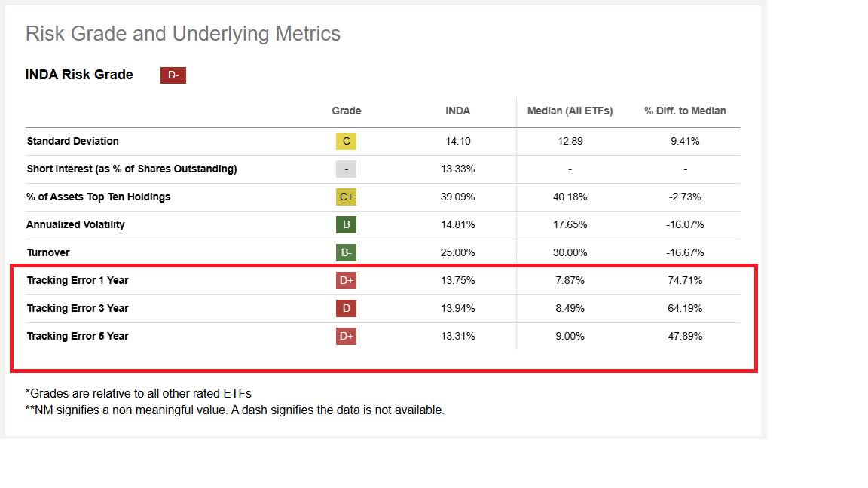Click the Grade column header
This screenshot has width=868, height=488.
(346, 111)
